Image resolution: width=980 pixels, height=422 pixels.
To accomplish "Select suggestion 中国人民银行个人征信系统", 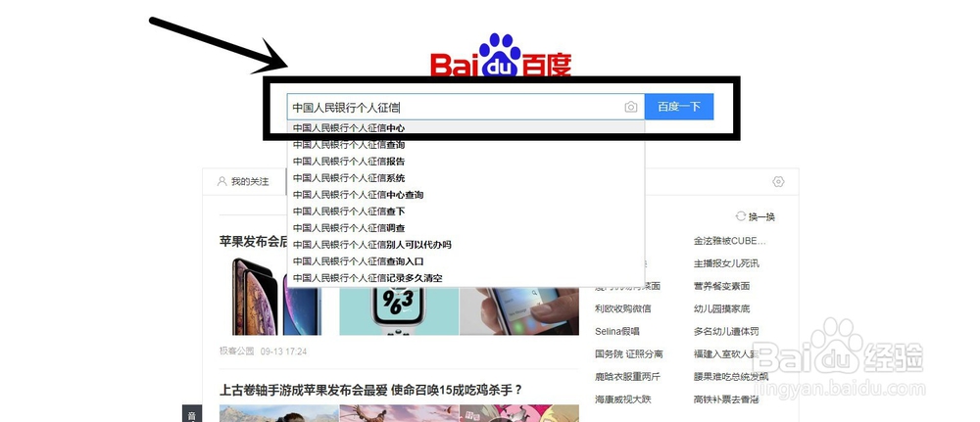I will coord(465,178).
